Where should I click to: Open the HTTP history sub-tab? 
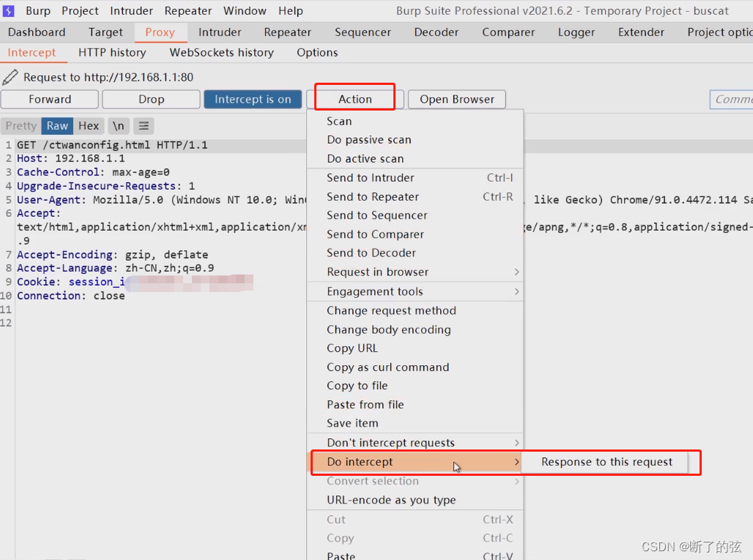pyautogui.click(x=112, y=52)
